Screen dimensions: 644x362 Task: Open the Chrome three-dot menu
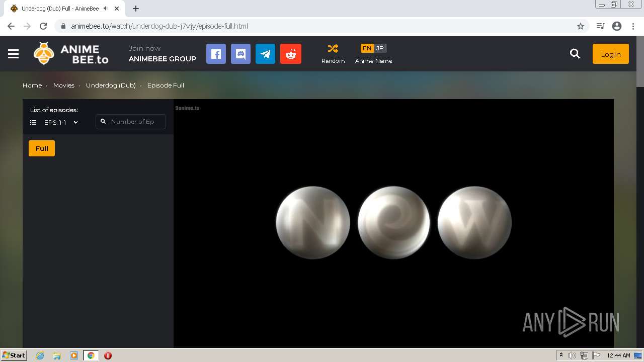pos(633,26)
